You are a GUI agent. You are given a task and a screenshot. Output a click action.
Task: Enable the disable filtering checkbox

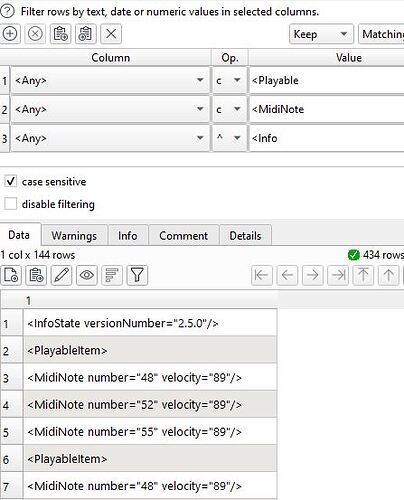[x=11, y=204]
